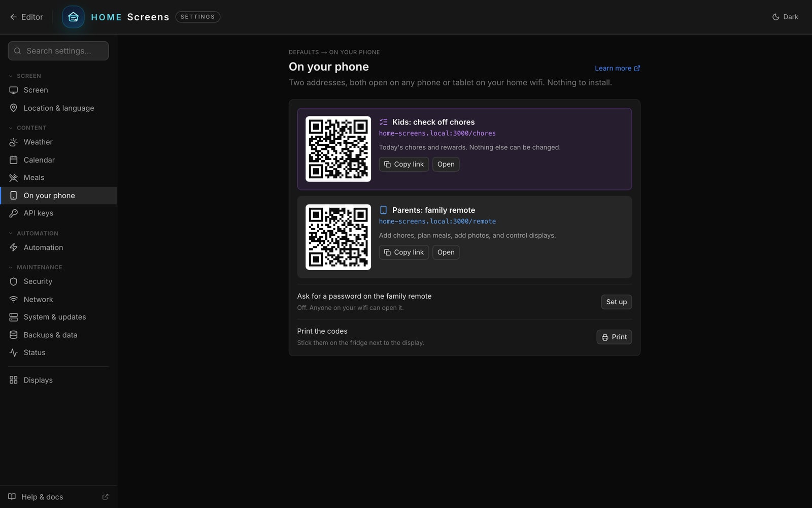Screen dimensions: 812x508
Task: Click the Help & docs book icon
Action: (12, 497)
